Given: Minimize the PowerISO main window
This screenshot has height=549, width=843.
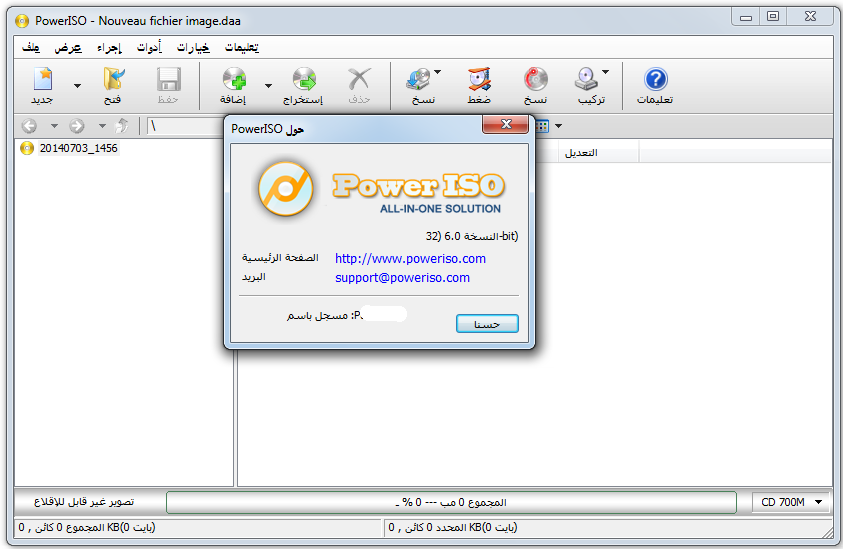Looking at the screenshot, I should tap(746, 17).
